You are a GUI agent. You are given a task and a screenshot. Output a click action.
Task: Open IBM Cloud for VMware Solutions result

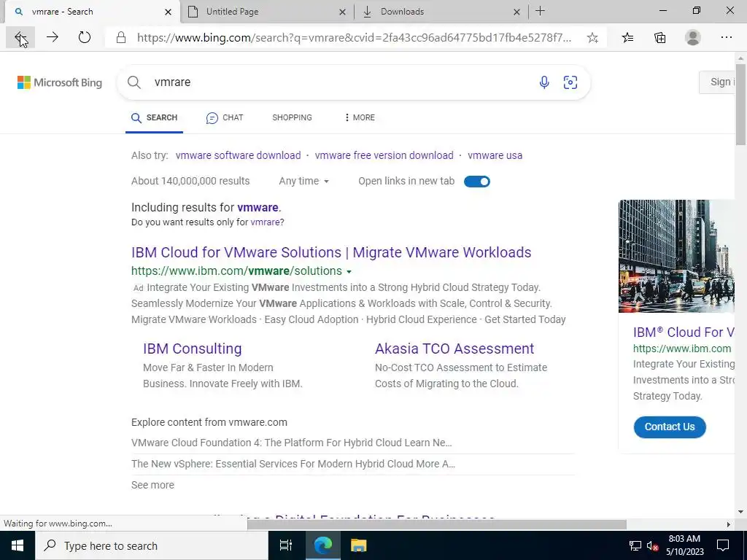click(x=331, y=252)
